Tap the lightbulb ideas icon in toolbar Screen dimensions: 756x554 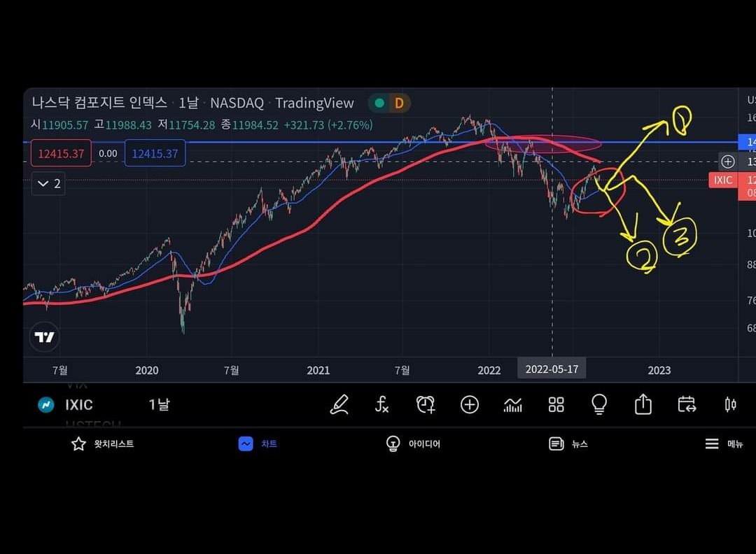[599, 404]
